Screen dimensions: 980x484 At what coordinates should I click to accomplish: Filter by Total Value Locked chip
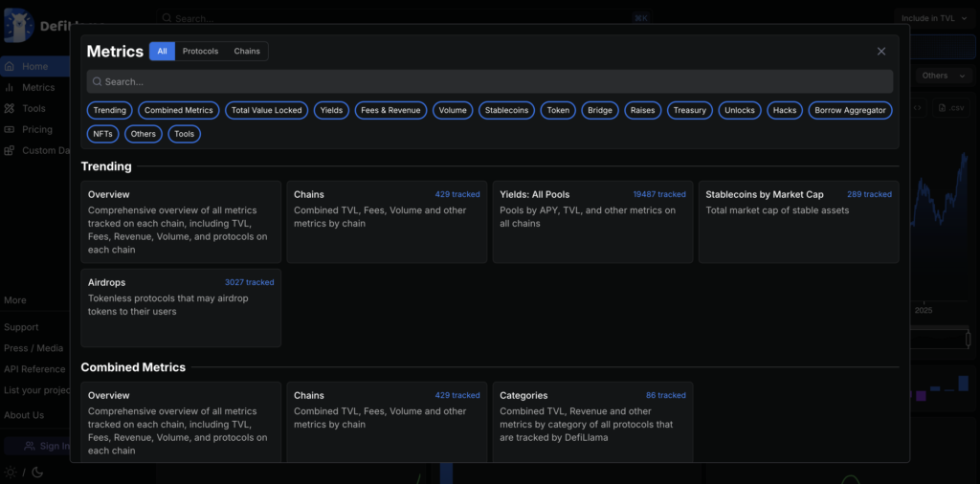(266, 111)
